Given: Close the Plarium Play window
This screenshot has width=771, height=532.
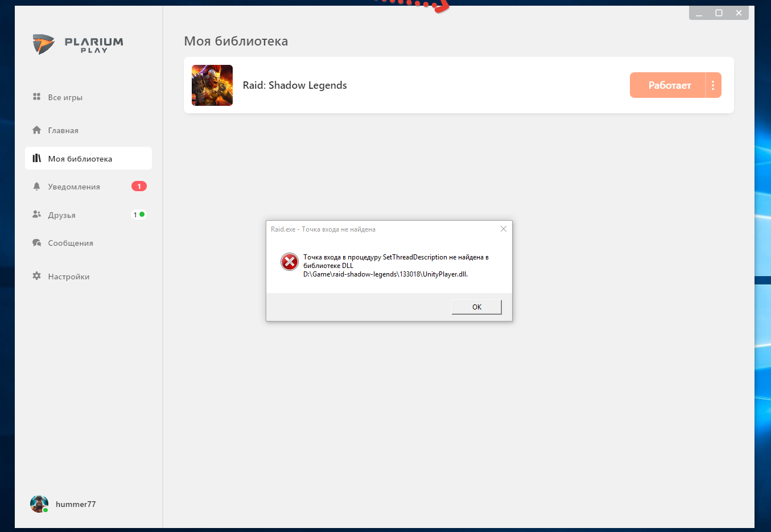Looking at the screenshot, I should tap(739, 13).
